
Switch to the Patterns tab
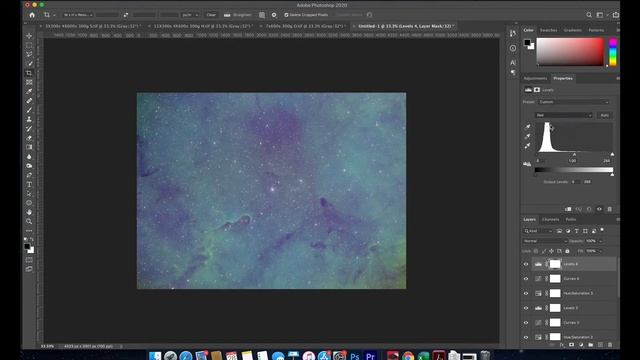(596, 30)
